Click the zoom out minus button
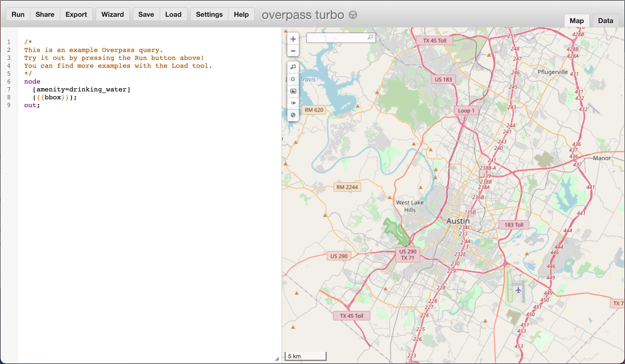 coord(293,51)
